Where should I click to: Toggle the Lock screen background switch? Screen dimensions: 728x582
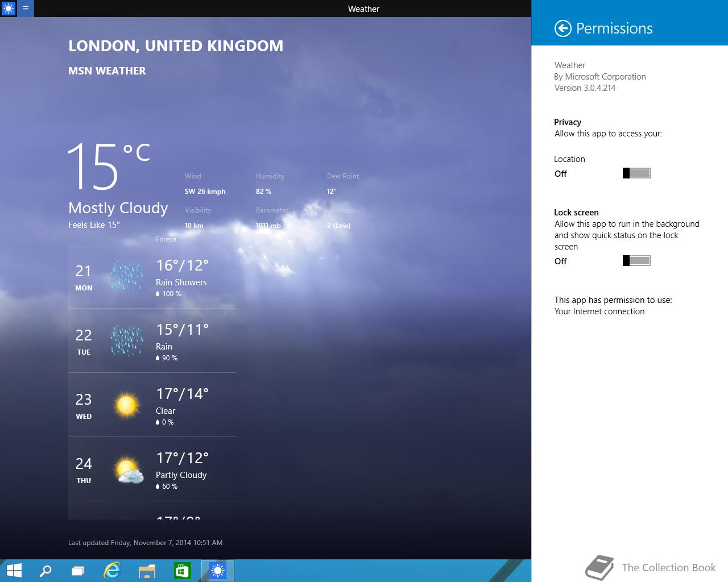point(637,261)
